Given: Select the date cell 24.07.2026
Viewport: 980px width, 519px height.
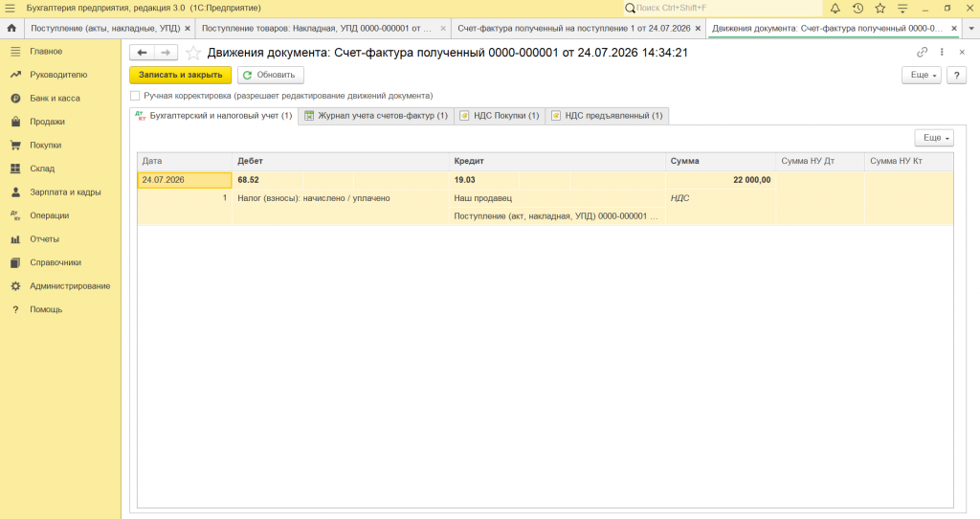Looking at the screenshot, I should click(x=185, y=180).
